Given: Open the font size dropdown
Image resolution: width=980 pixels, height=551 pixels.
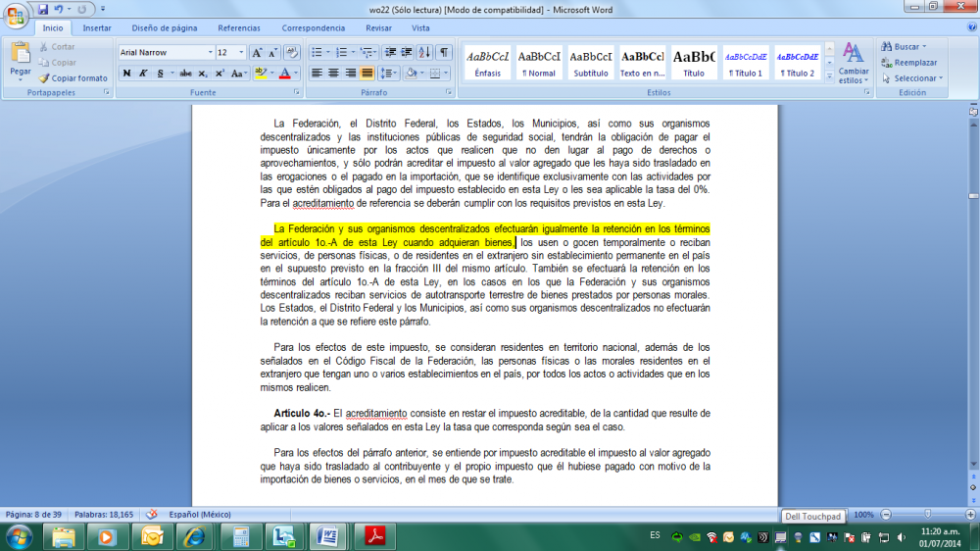Looking at the screenshot, I should pos(241,53).
